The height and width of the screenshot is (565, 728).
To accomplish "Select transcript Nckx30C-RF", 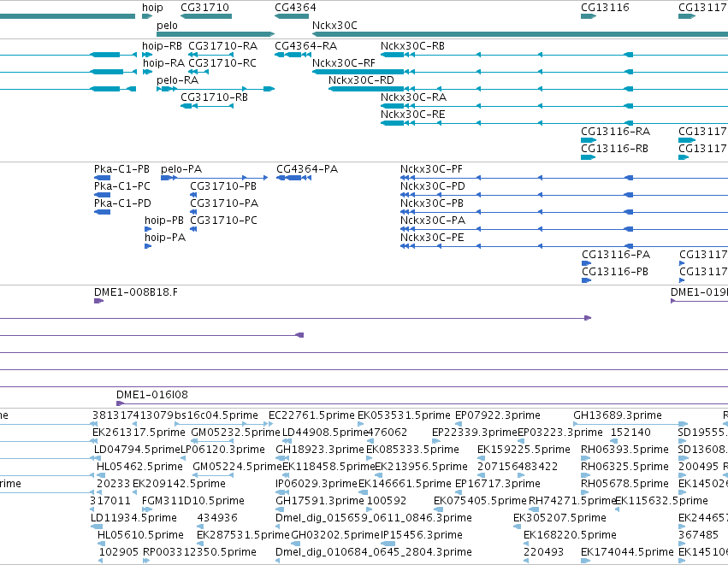I will pyautogui.click(x=344, y=63).
